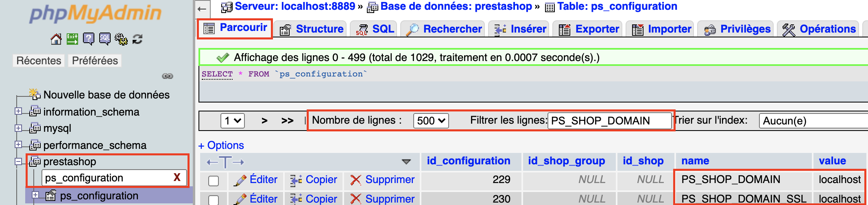Expand the ps_configuration table node
Screen dimensions: 868x205
tap(35, 195)
